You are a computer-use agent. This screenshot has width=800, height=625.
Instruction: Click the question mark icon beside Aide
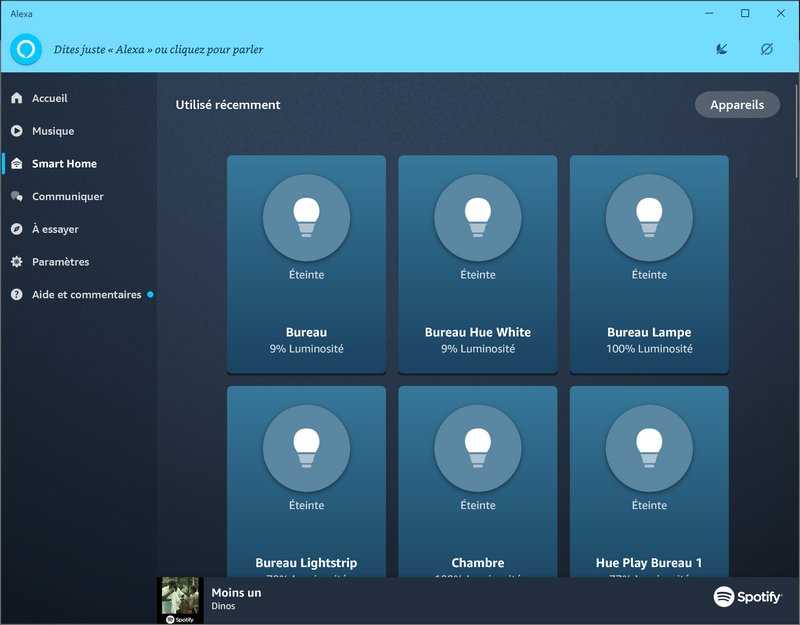16,295
